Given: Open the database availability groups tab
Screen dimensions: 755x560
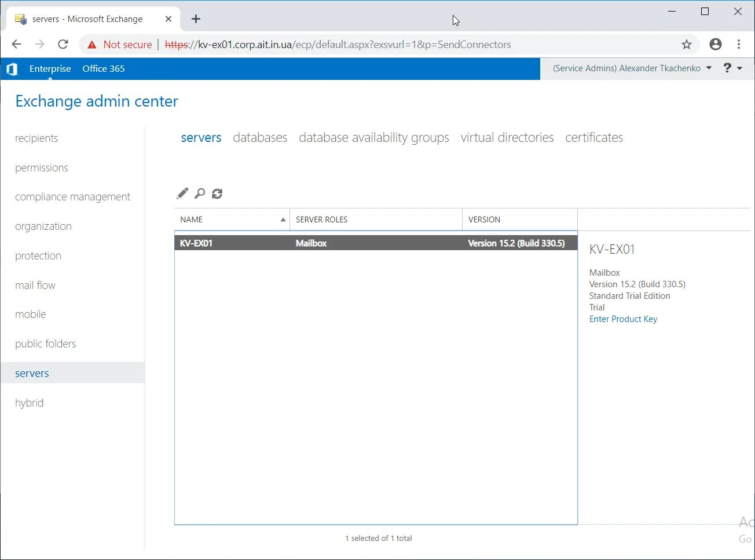Looking at the screenshot, I should click(374, 138).
